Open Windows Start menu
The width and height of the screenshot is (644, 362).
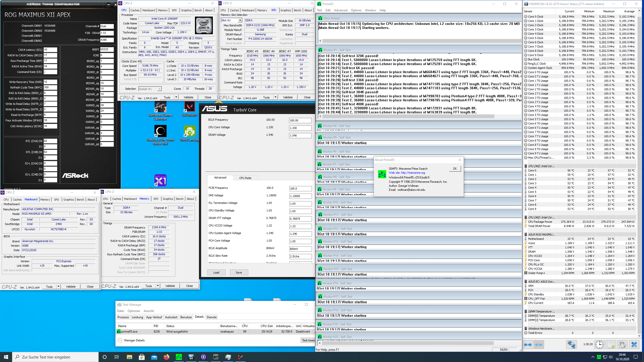pyautogui.click(x=6, y=357)
